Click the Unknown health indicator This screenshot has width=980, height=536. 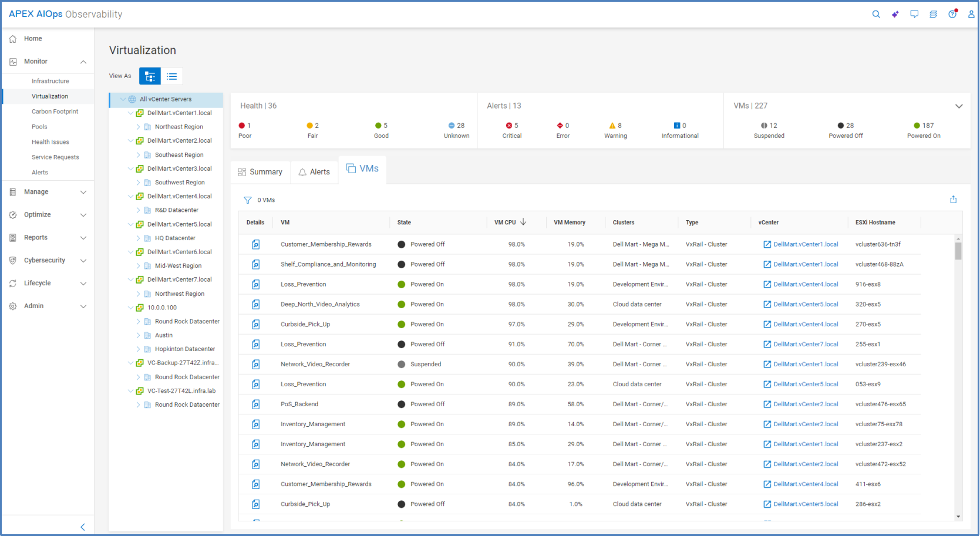pyautogui.click(x=452, y=126)
